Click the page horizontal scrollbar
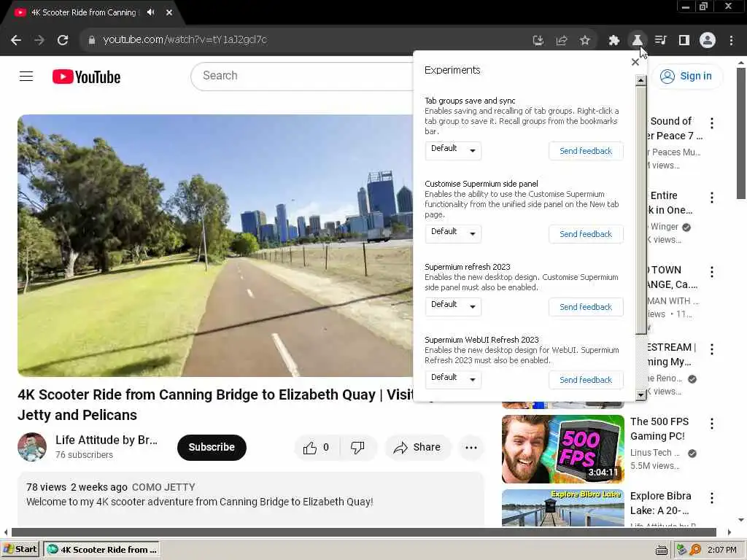This screenshot has height=560, width=747. coord(364,532)
